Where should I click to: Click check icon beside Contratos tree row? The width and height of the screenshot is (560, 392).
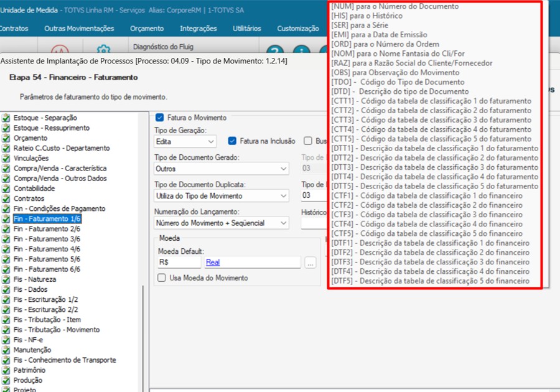(x=6, y=198)
